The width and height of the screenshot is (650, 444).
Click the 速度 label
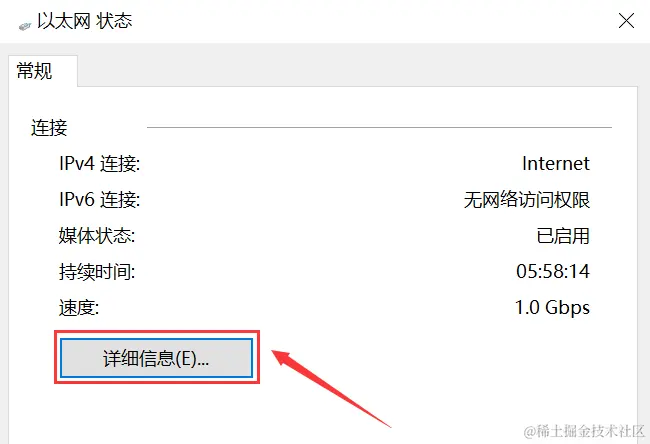coord(79,308)
